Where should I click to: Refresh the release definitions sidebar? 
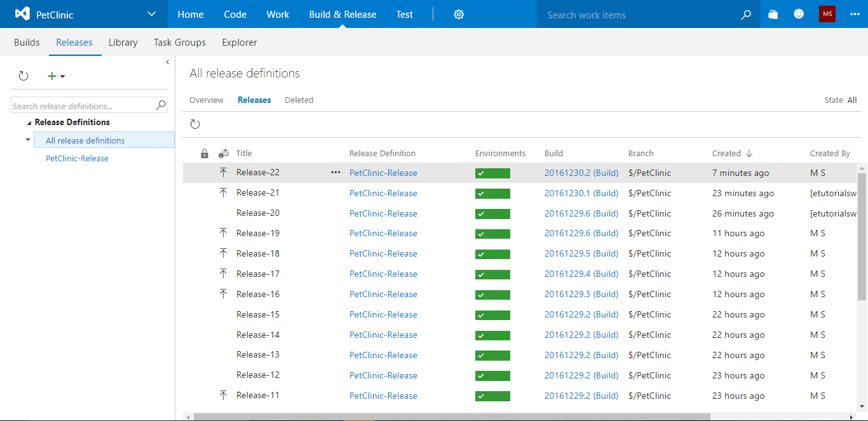(24, 76)
